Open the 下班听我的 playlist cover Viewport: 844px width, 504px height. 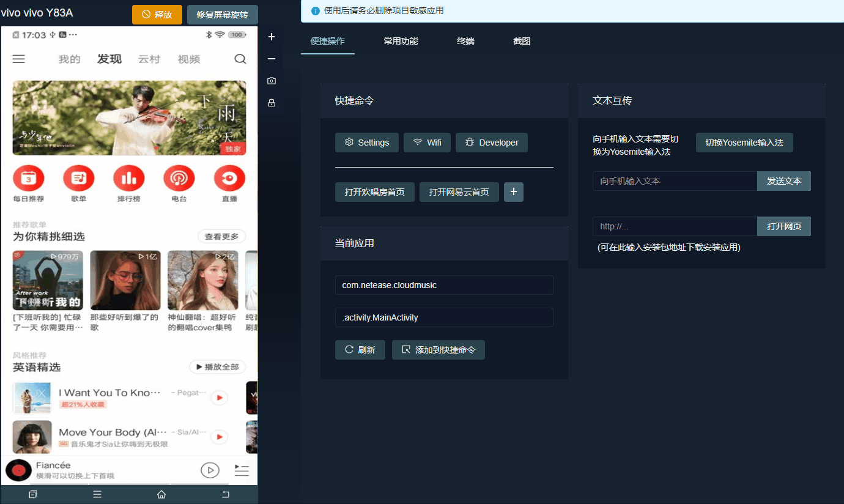[x=48, y=280]
